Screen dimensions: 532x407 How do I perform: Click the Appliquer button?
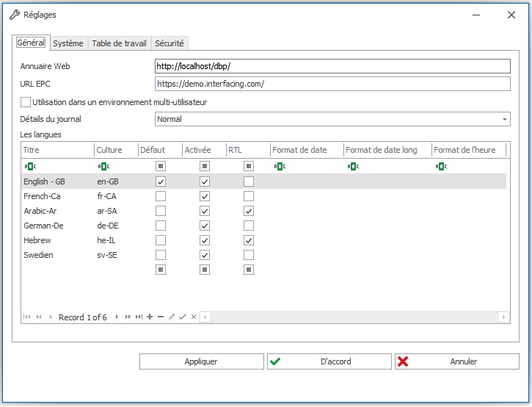[201, 361]
